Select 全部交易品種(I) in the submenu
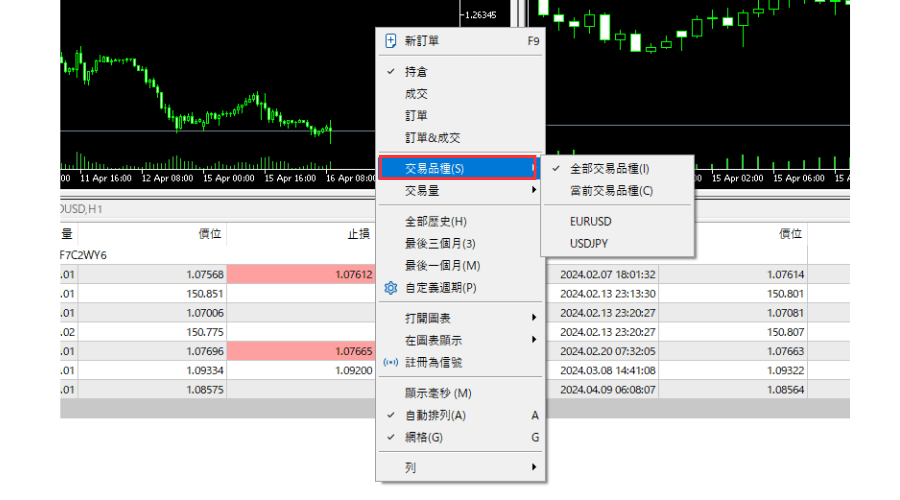 pos(609,169)
